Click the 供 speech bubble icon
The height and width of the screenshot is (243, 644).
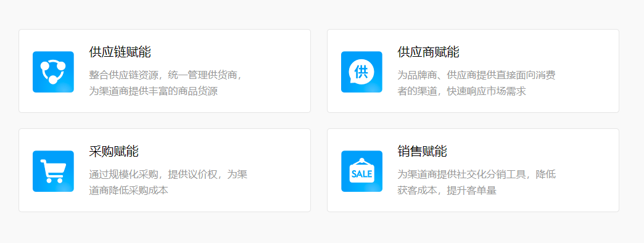tap(361, 72)
